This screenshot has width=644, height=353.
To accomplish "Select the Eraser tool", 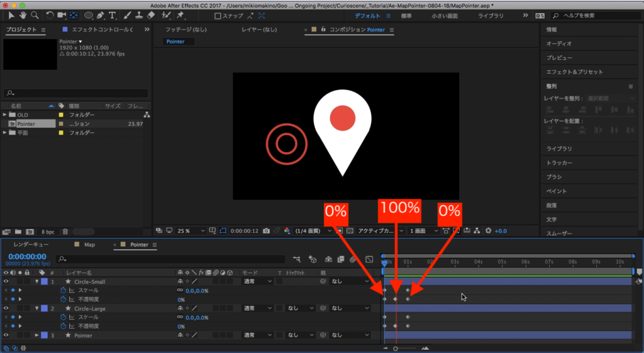I will coord(150,15).
